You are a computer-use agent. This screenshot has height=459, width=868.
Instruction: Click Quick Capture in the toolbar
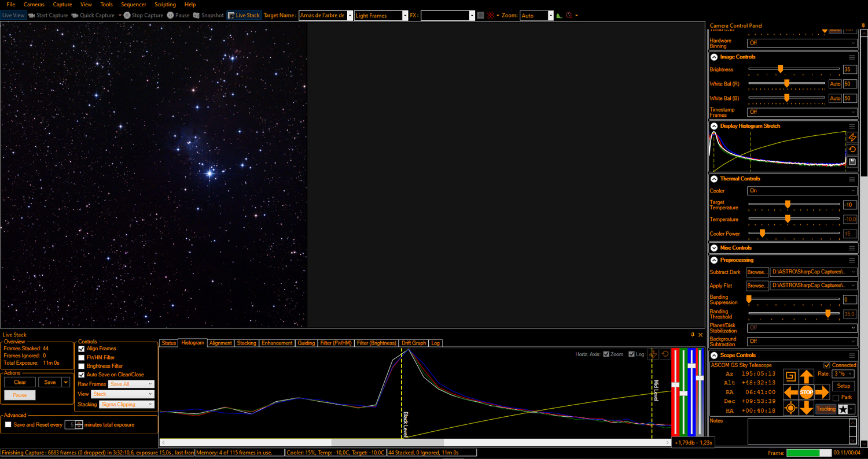[x=93, y=16]
